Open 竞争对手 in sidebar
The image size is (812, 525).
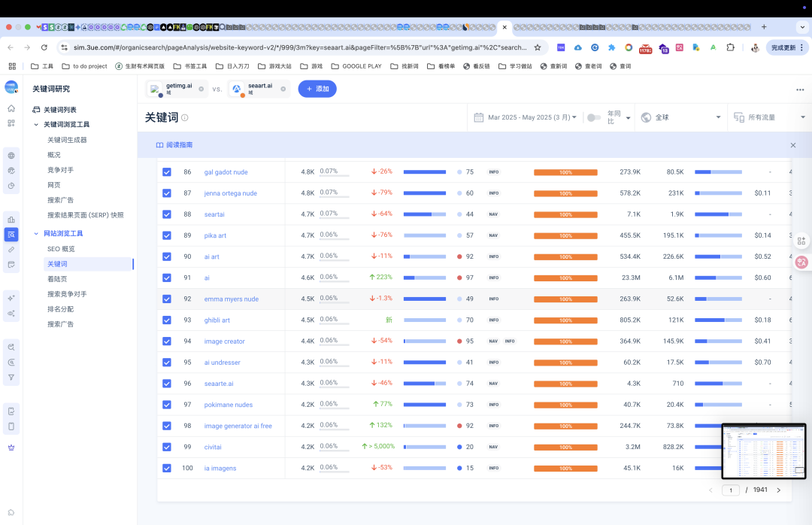tap(61, 170)
